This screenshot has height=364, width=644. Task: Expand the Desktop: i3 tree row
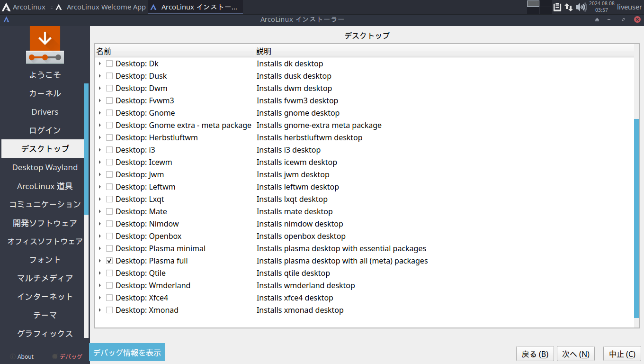100,150
